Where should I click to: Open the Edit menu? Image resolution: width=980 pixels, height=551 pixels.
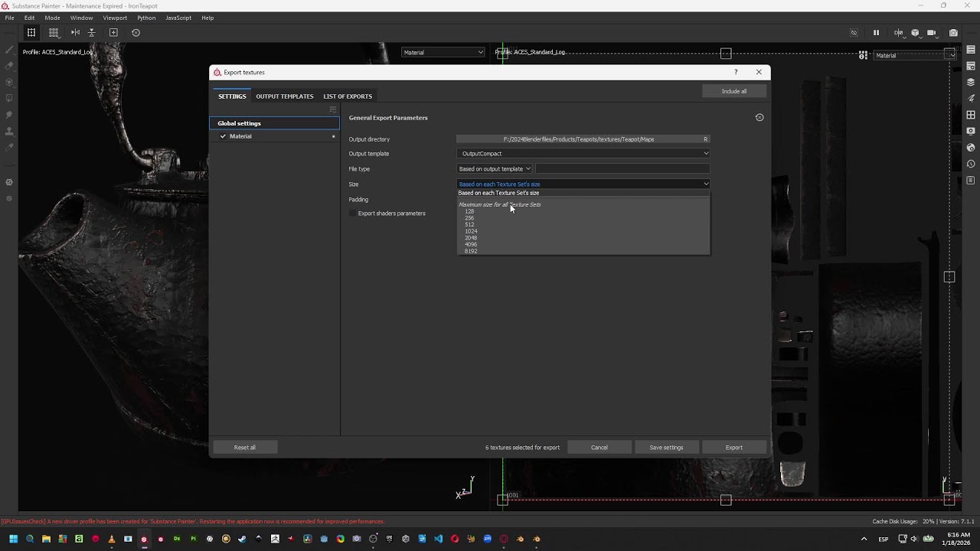point(29,18)
